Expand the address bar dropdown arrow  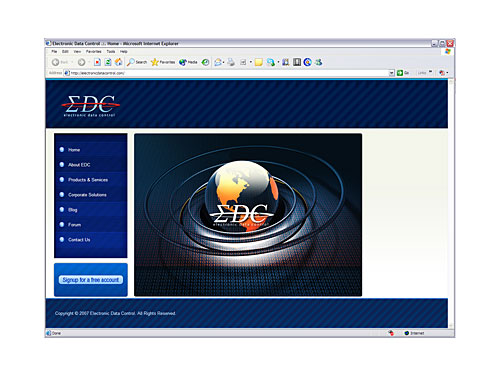point(392,73)
